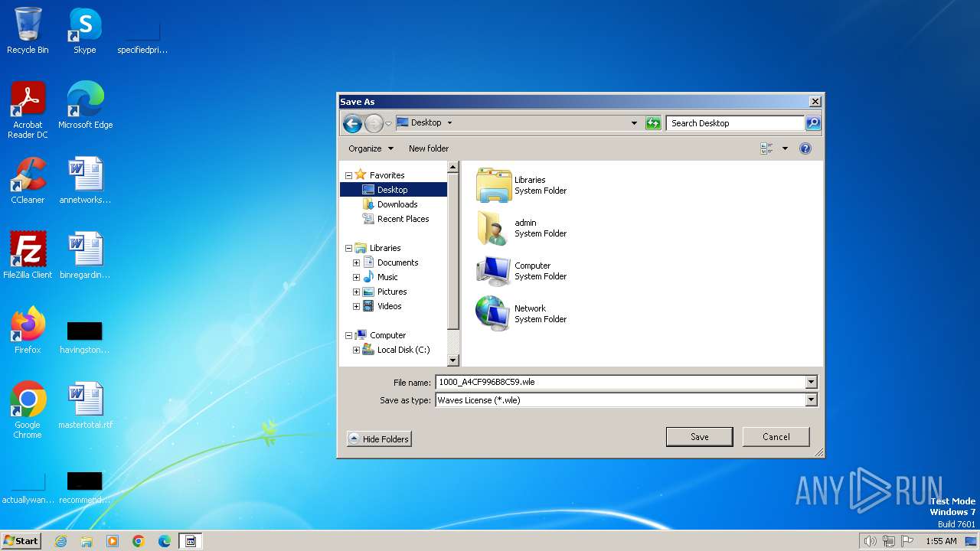Open the views options dropdown arrow
The image size is (980, 551).
(x=785, y=148)
